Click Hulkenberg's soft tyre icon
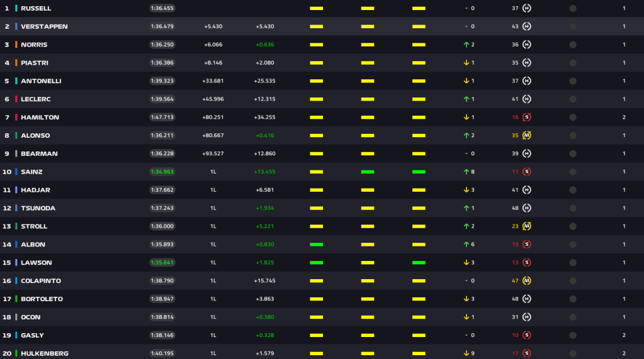Viewport: 644px width, 359px height. 526,353
